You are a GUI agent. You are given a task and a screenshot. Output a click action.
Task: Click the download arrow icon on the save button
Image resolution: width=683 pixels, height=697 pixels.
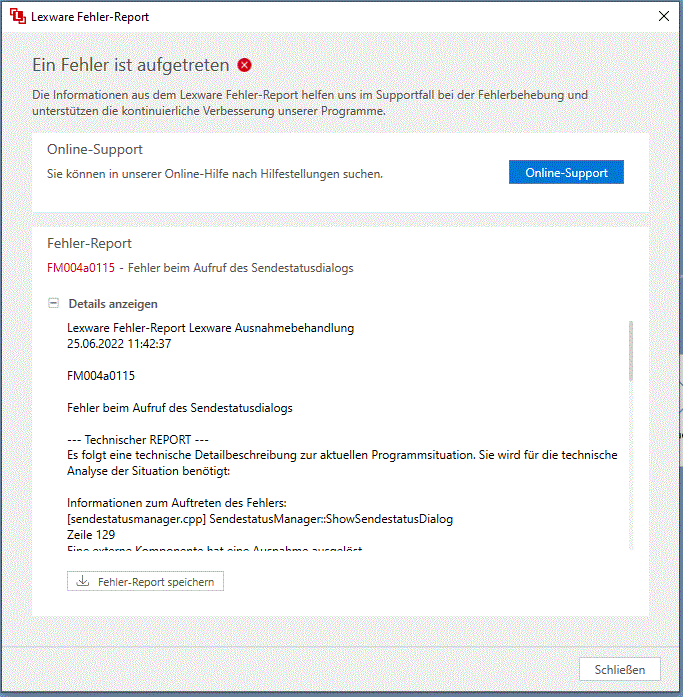[83, 582]
